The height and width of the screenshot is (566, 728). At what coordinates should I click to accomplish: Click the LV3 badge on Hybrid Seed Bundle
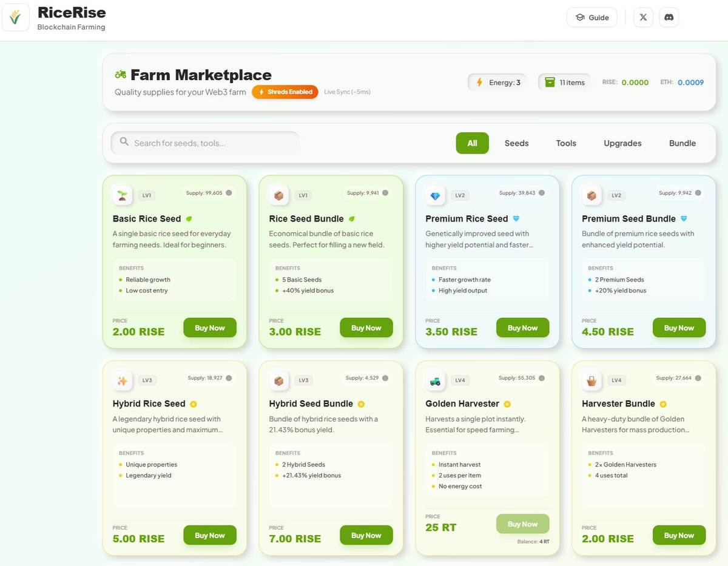click(x=303, y=380)
